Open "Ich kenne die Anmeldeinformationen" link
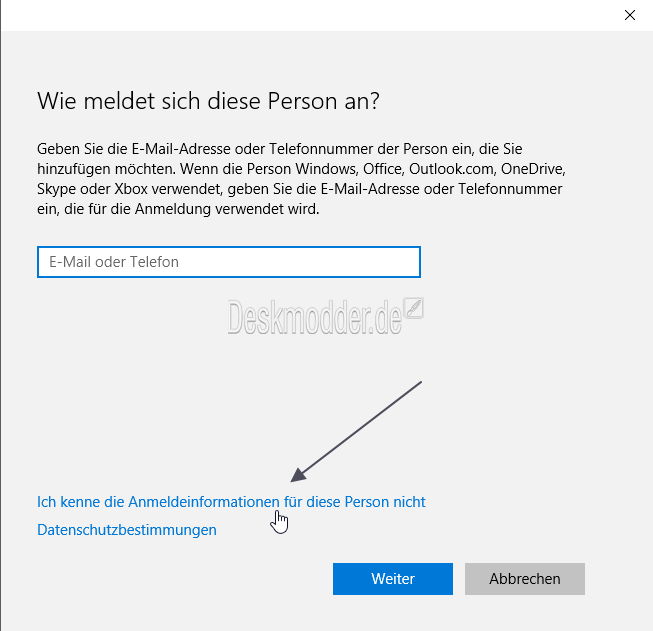Screen dimensions: 653x631 (x=231, y=502)
